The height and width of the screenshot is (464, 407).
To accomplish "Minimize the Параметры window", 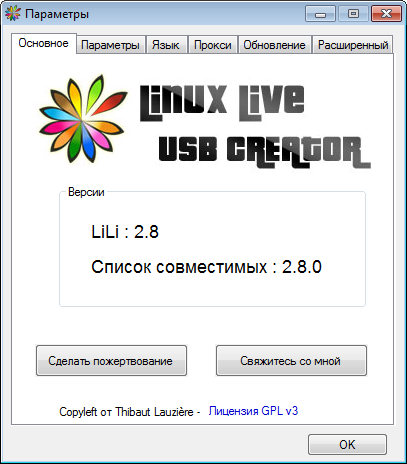I will [320, 14].
